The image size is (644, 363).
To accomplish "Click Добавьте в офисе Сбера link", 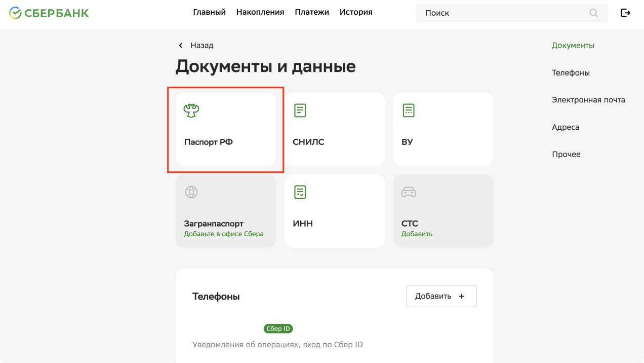I will pyautogui.click(x=223, y=234).
